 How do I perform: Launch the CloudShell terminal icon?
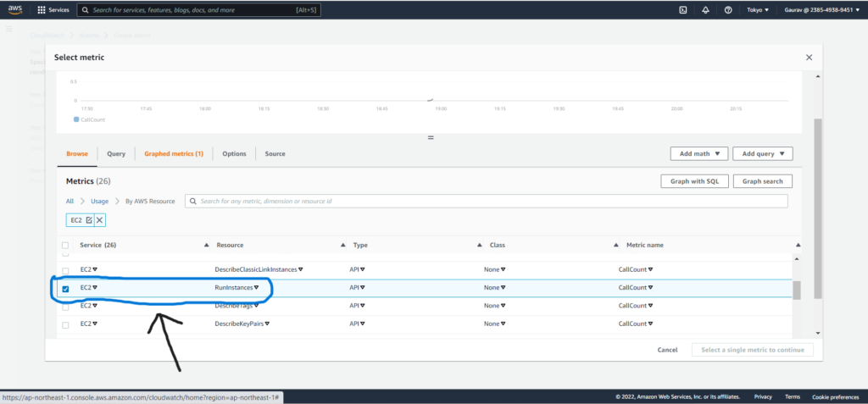(x=683, y=10)
